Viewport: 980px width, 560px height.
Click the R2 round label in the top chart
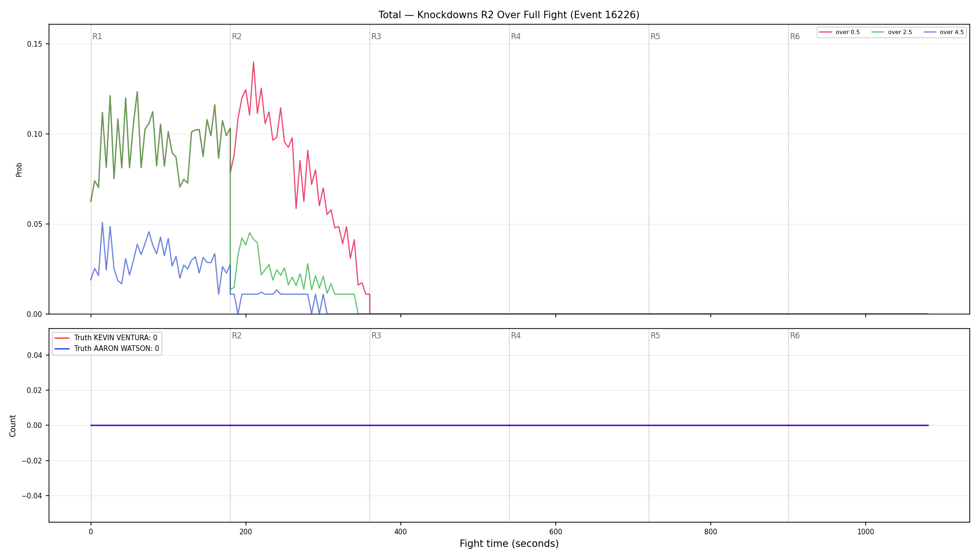pos(237,36)
